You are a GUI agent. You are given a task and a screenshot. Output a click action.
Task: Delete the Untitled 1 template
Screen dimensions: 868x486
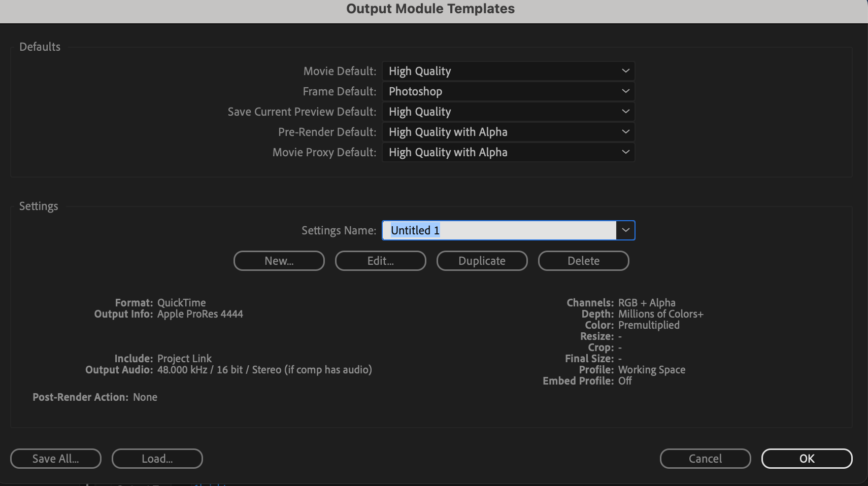coord(584,261)
